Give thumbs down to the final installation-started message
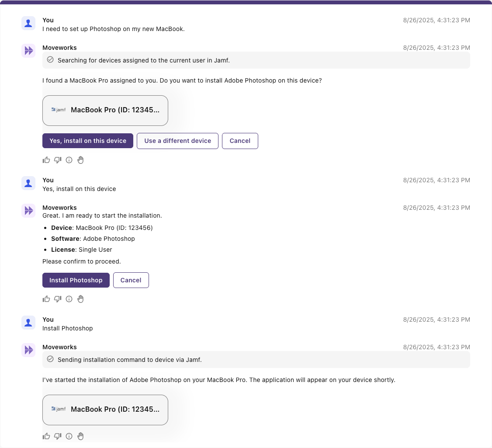Image resolution: width=492 pixels, height=448 pixels. pyautogui.click(x=58, y=436)
